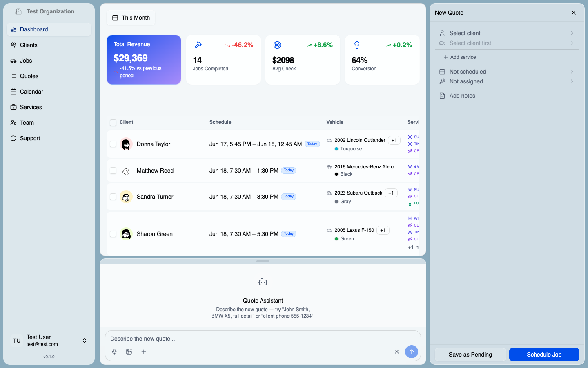Click the Schedule column header

pyautogui.click(x=220, y=122)
